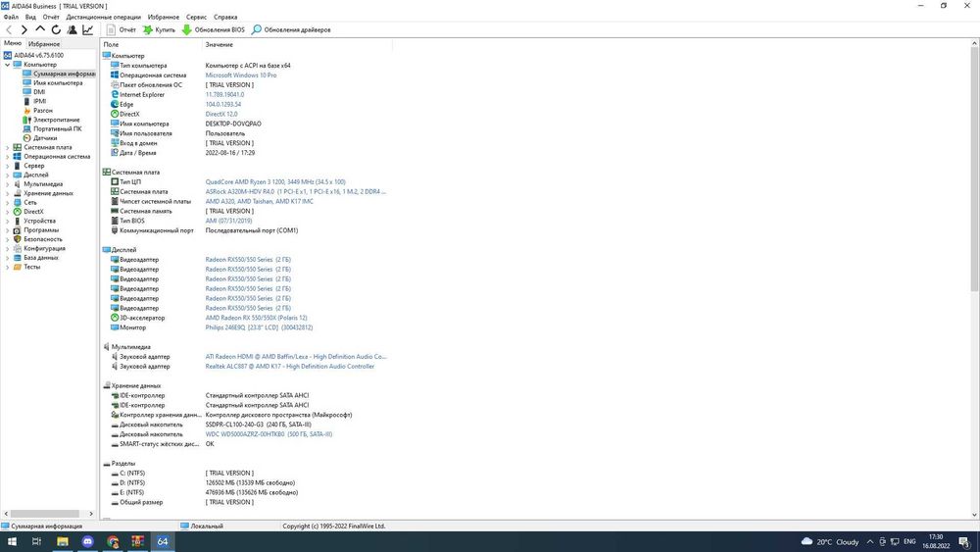Click the up-level arrow toolbar icon
The width and height of the screenshot is (980, 552).
[x=40, y=29]
